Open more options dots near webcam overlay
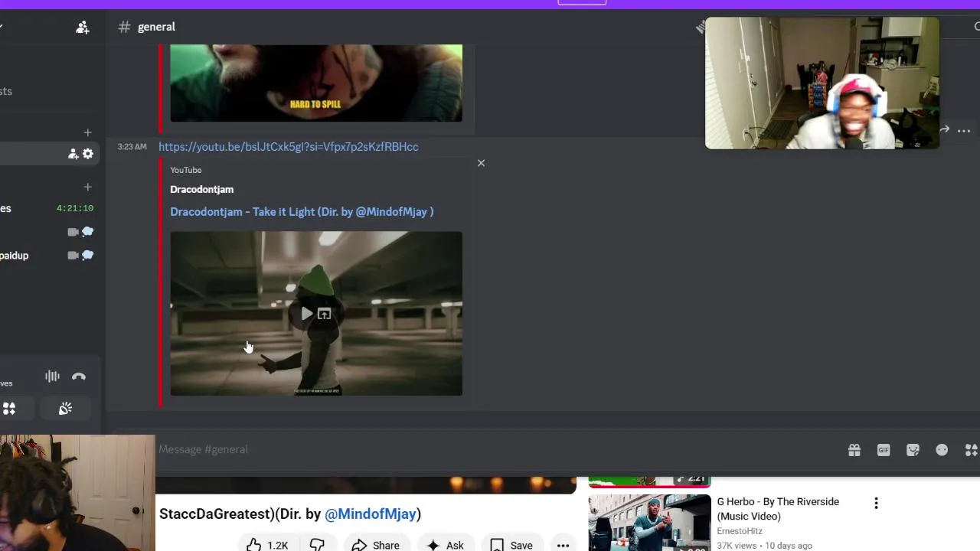Viewport: 980px width, 551px height. point(964,131)
